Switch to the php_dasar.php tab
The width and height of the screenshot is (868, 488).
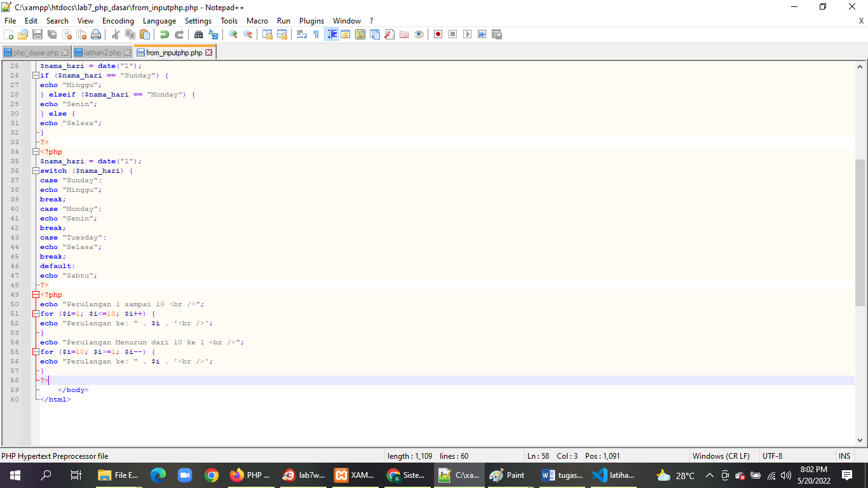[x=36, y=53]
